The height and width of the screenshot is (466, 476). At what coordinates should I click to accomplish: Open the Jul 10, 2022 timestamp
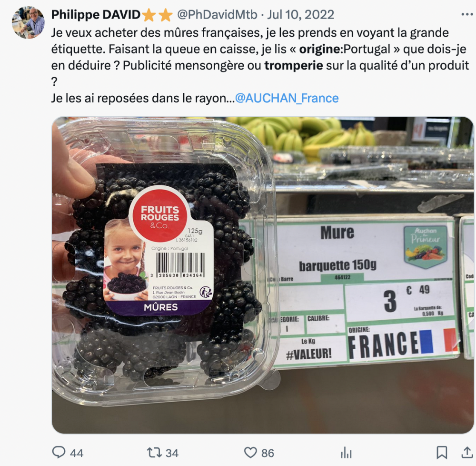click(x=300, y=15)
